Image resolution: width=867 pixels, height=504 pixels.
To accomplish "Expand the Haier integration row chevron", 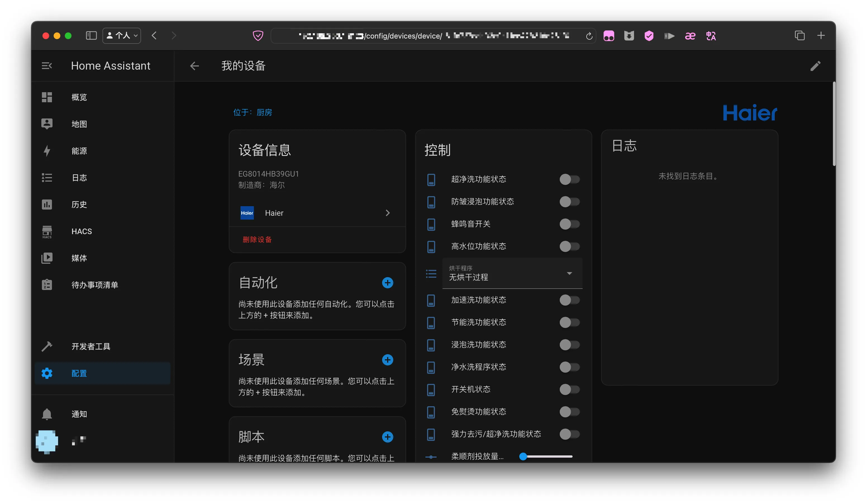I will click(x=387, y=213).
